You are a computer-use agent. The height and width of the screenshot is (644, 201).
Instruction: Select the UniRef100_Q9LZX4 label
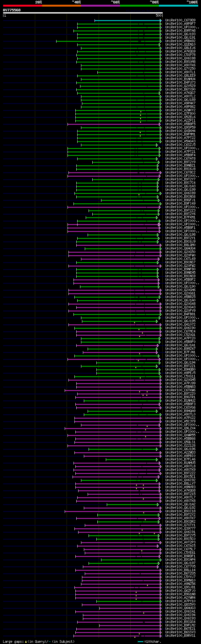point(180,428)
